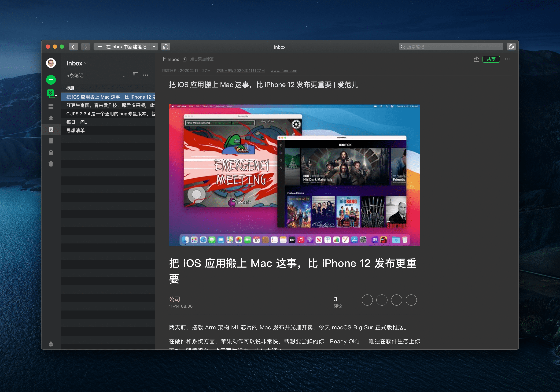Click the 标题 column header

[x=70, y=88]
